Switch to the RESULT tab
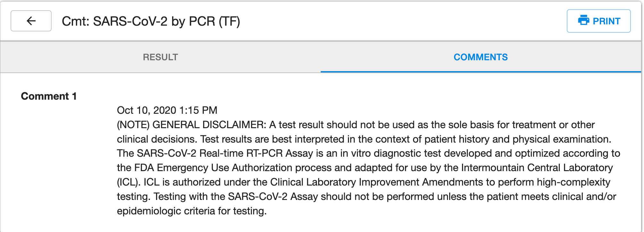The height and width of the screenshot is (232, 644). pyautogui.click(x=160, y=57)
